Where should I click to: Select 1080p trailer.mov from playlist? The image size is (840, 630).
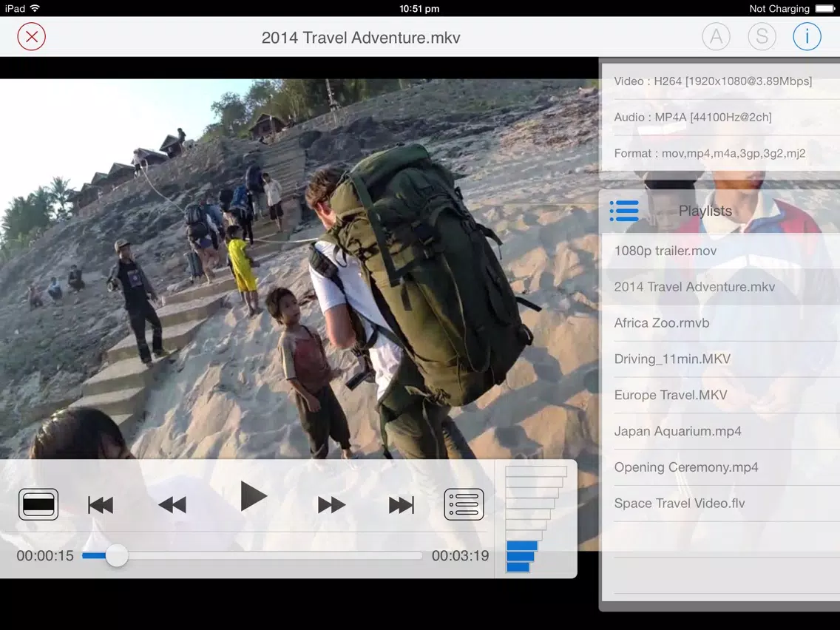coord(665,251)
